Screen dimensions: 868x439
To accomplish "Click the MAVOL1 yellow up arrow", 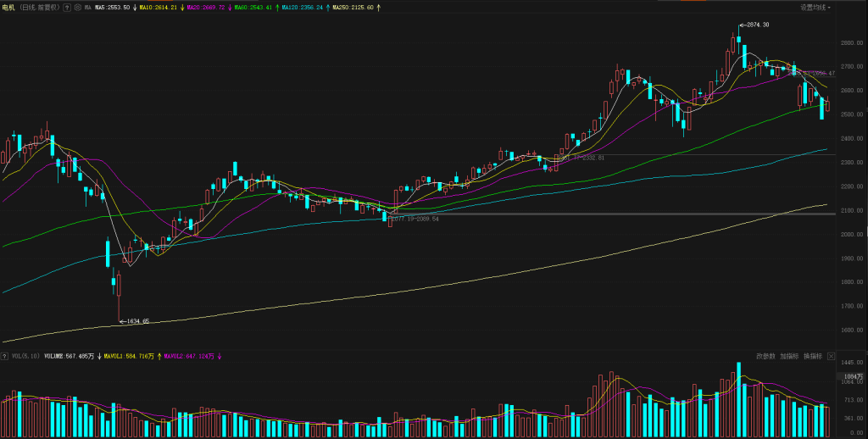I will [159, 357].
